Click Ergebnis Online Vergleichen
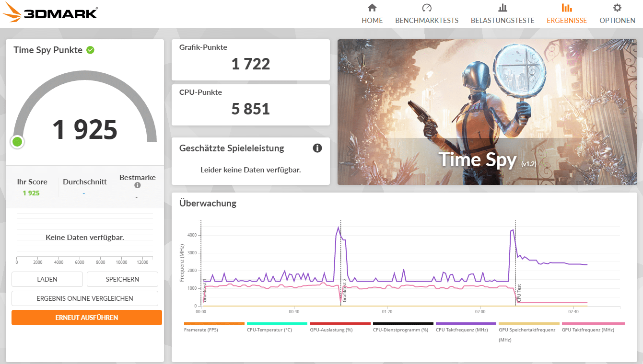This screenshot has height=364, width=643. click(x=85, y=298)
